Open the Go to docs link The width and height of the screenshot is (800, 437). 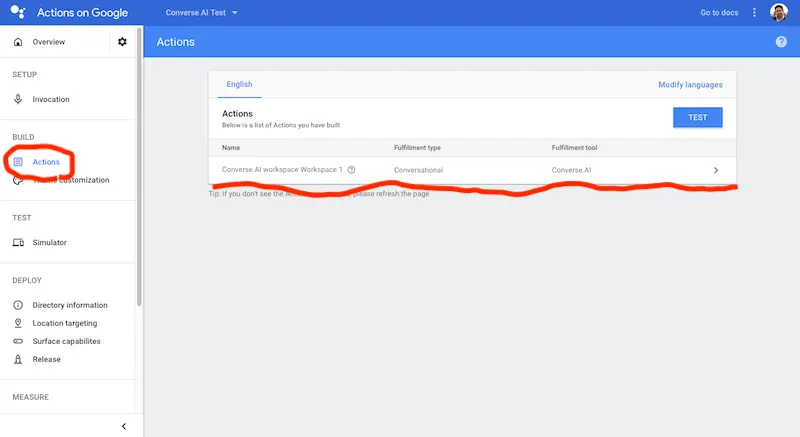pyautogui.click(x=719, y=13)
